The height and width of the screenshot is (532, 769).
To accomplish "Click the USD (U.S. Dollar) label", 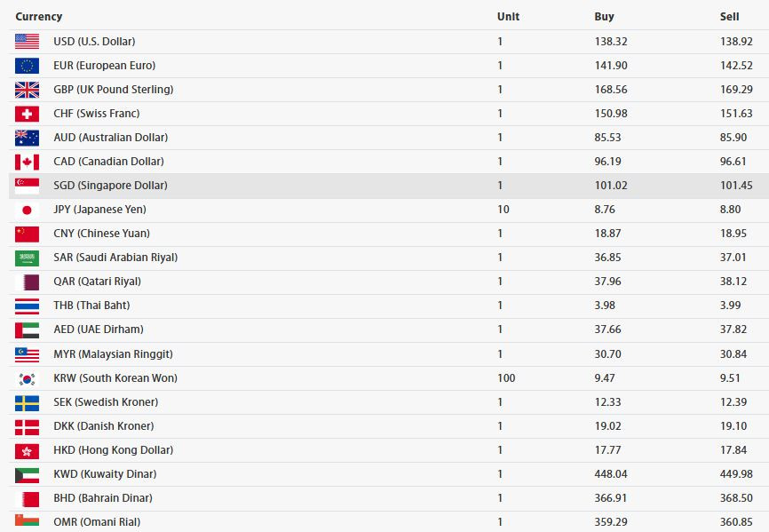I will (x=94, y=41).
